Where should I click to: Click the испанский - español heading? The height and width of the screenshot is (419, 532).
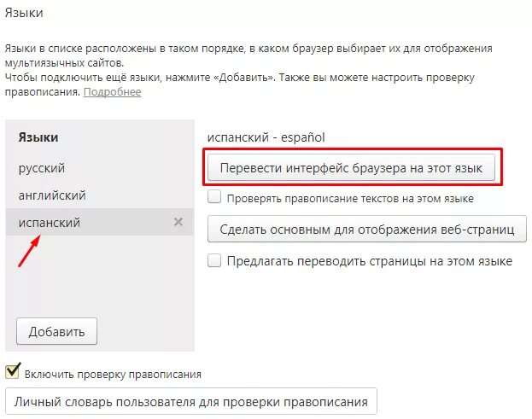(266, 137)
